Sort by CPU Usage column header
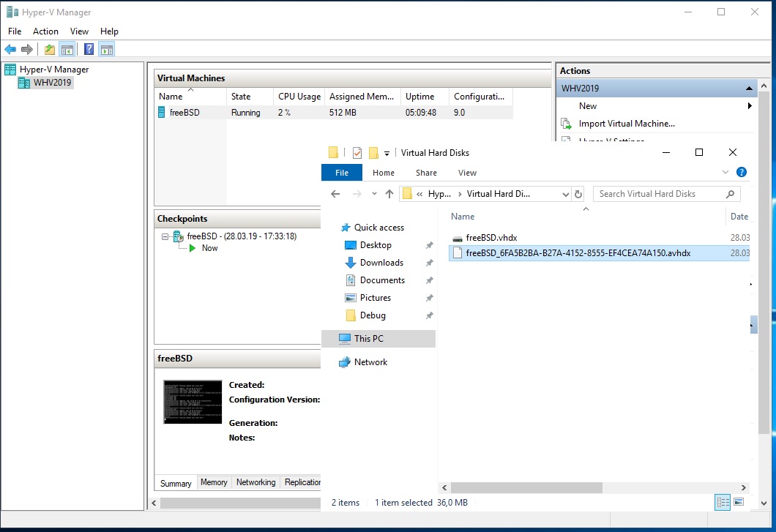 (x=299, y=97)
